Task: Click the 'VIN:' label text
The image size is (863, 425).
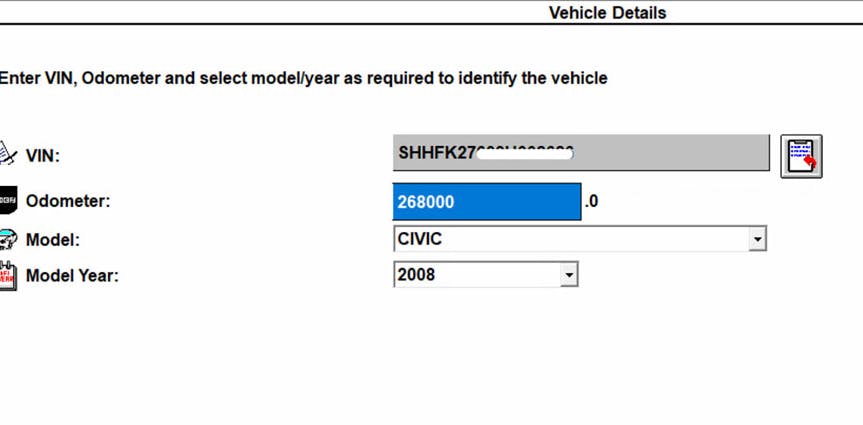Action: click(x=43, y=156)
